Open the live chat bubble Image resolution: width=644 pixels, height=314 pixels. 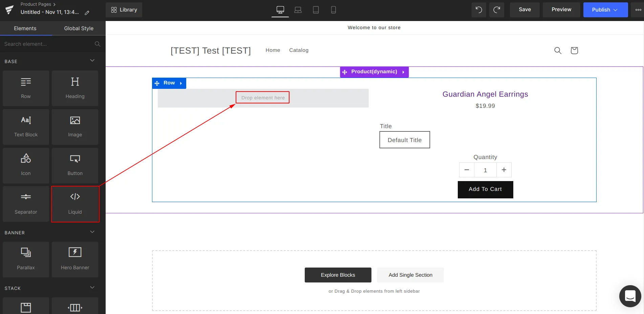[630, 296]
